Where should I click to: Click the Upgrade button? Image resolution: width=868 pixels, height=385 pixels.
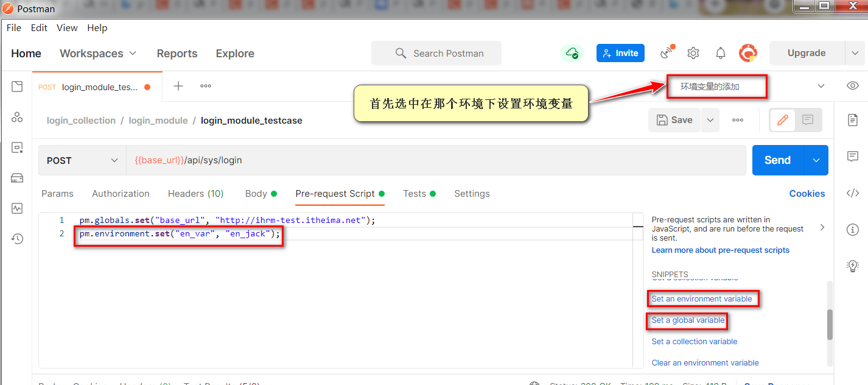coord(807,53)
